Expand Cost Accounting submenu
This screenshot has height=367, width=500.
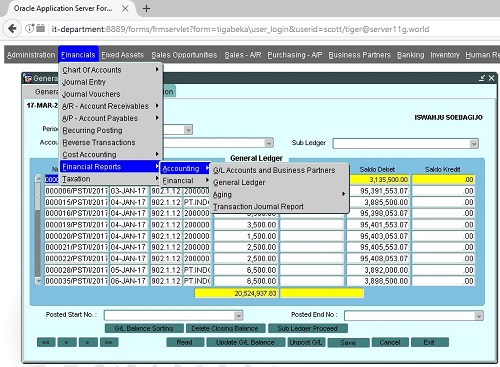click(111, 154)
